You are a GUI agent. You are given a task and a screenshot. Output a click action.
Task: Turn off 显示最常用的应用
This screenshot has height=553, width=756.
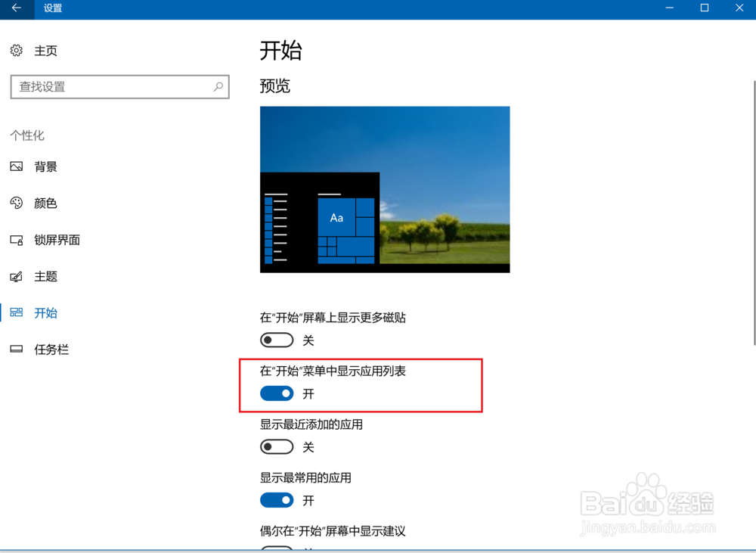pyautogui.click(x=276, y=500)
